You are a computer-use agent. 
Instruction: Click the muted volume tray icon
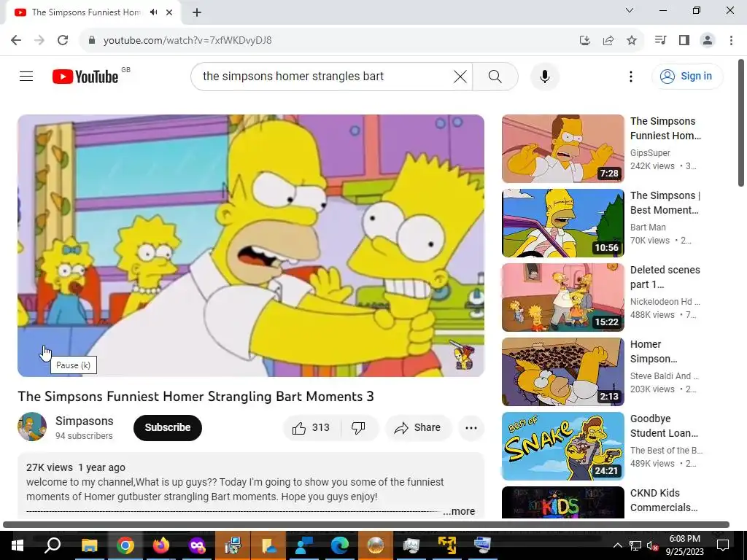[653, 545]
